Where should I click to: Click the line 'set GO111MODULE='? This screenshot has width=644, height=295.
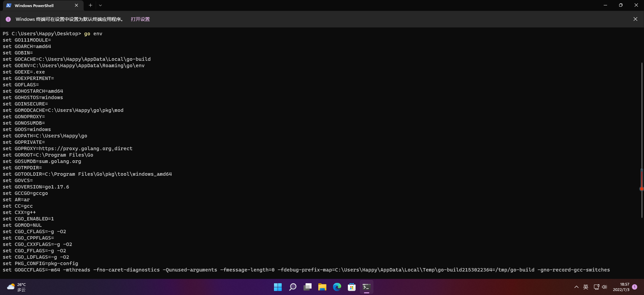pyautogui.click(x=27, y=40)
